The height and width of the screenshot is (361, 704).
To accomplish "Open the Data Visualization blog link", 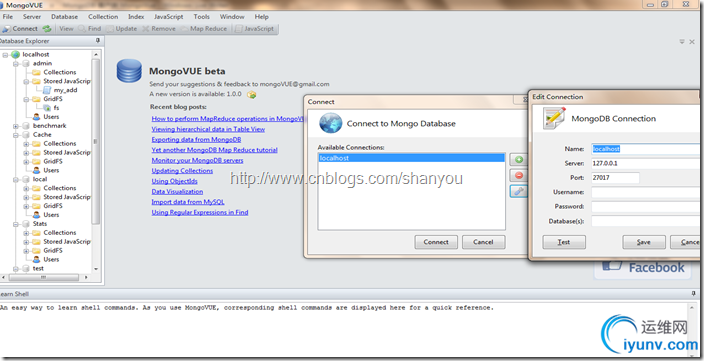I will tap(177, 192).
